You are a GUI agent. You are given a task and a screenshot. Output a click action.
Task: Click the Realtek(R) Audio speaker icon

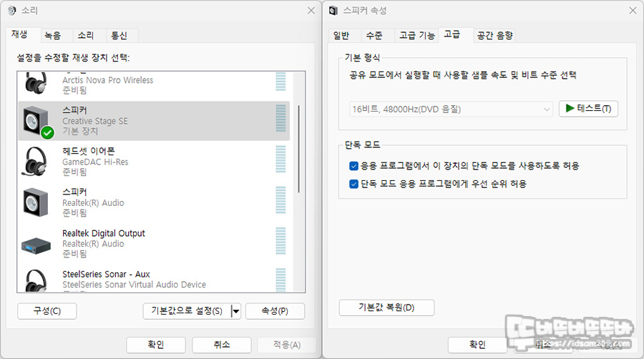point(36,202)
